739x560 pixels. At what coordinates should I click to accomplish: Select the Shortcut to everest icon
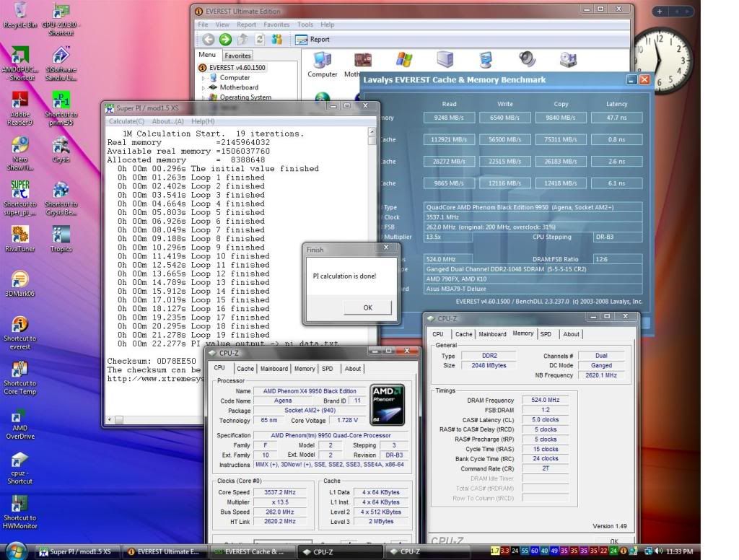[x=19, y=333]
